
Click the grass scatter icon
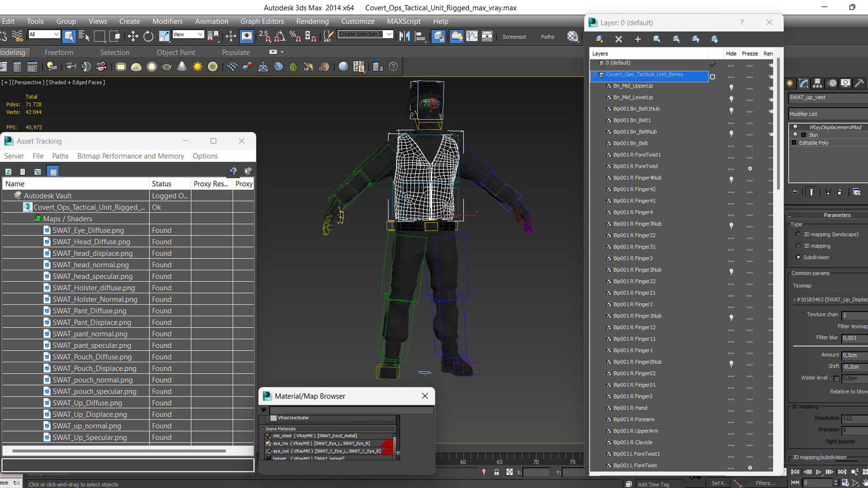click(293, 67)
